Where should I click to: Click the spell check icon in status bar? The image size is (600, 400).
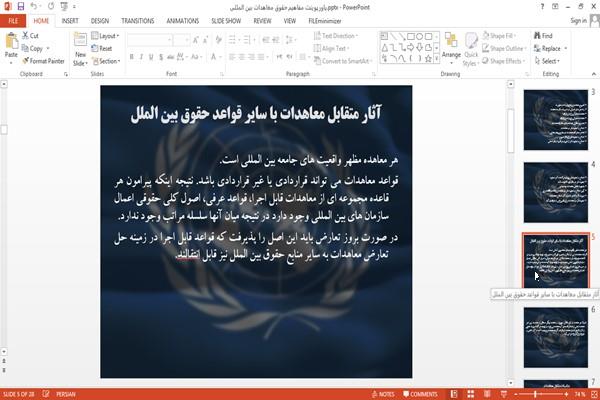46,394
